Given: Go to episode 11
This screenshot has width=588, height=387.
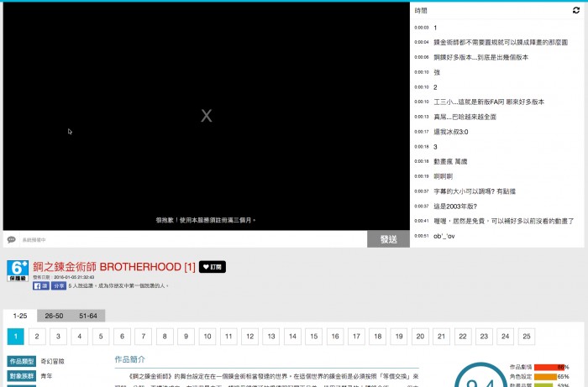Looking at the screenshot, I should pyautogui.click(x=228, y=337).
